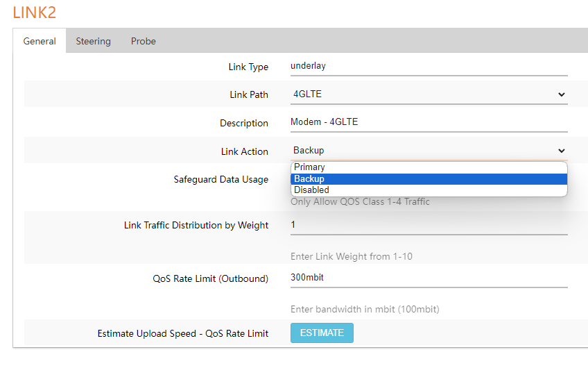Click the Link Traffic Distribution weight field
Screen dimensions: 588x368
[x=429, y=225]
